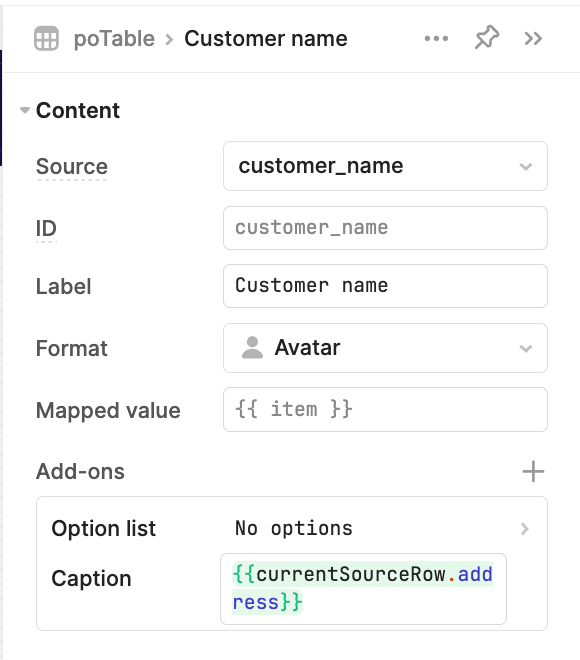Click the Source label

72,166
